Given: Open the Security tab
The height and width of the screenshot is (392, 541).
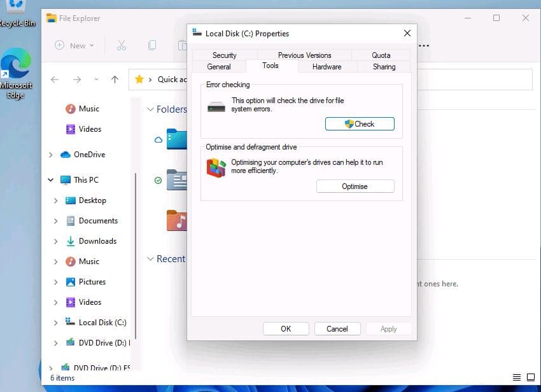Looking at the screenshot, I should 224,55.
